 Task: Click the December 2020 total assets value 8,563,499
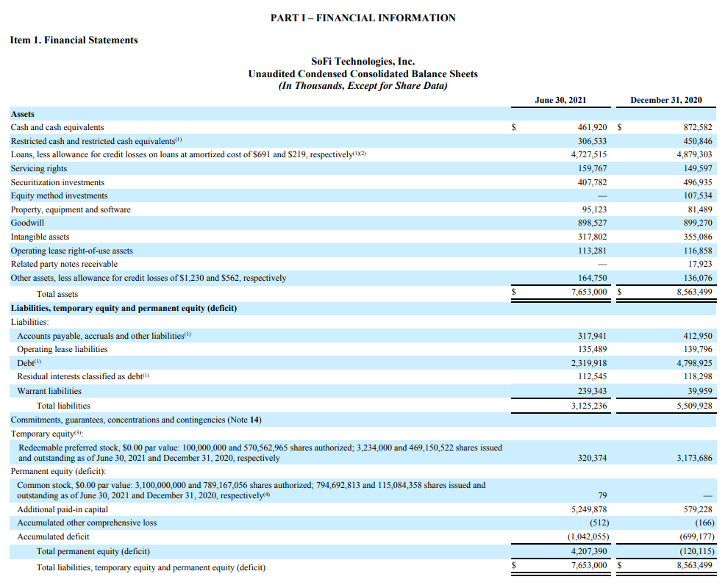pyautogui.click(x=694, y=292)
